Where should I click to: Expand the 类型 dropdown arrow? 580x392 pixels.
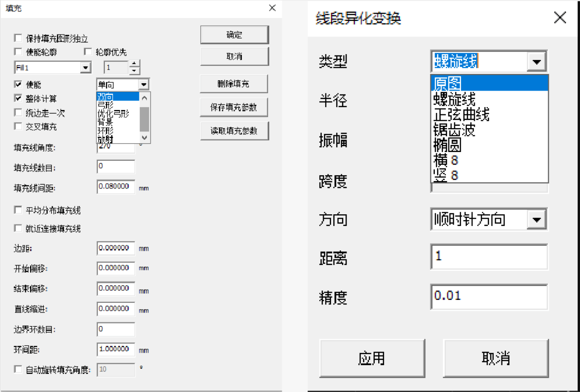pyautogui.click(x=536, y=61)
